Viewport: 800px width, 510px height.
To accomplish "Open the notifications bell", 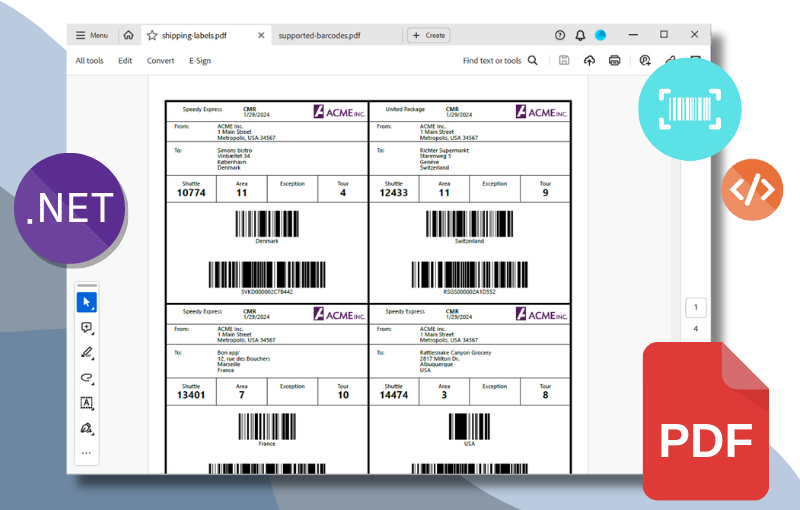I will (580, 35).
